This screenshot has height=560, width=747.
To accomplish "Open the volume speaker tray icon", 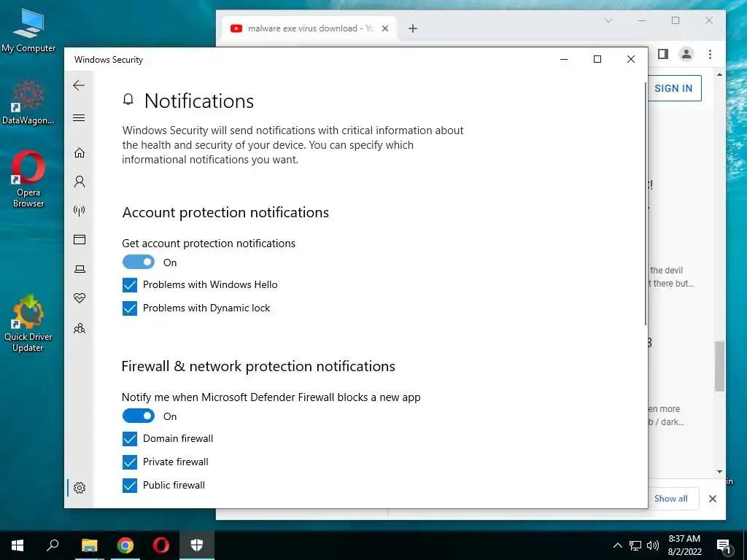I will click(653, 545).
